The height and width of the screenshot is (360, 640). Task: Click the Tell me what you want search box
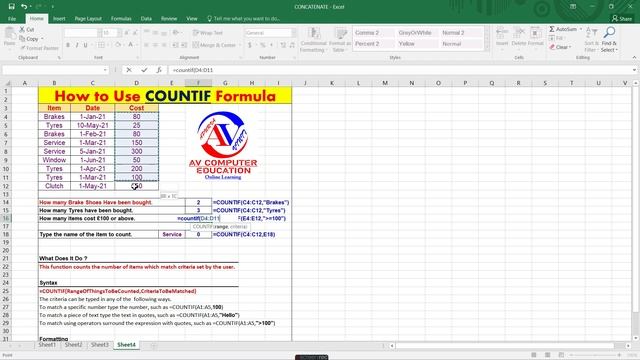click(x=244, y=19)
